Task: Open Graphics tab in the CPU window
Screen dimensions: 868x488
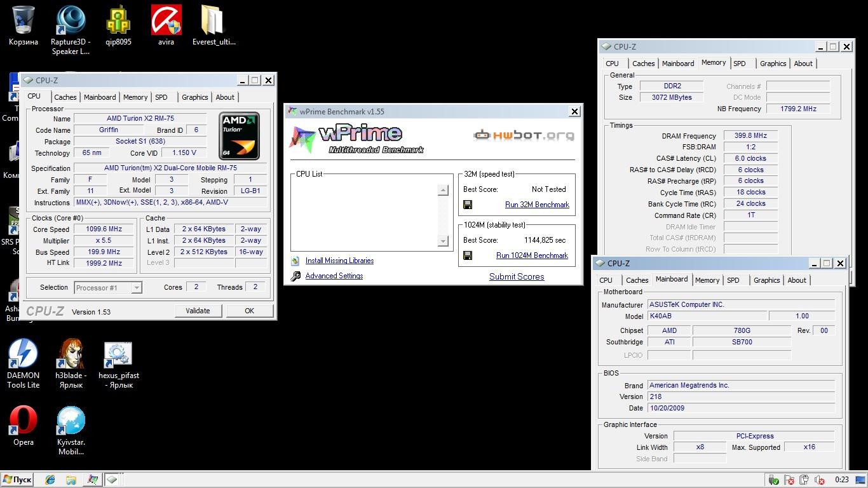Action: [194, 97]
